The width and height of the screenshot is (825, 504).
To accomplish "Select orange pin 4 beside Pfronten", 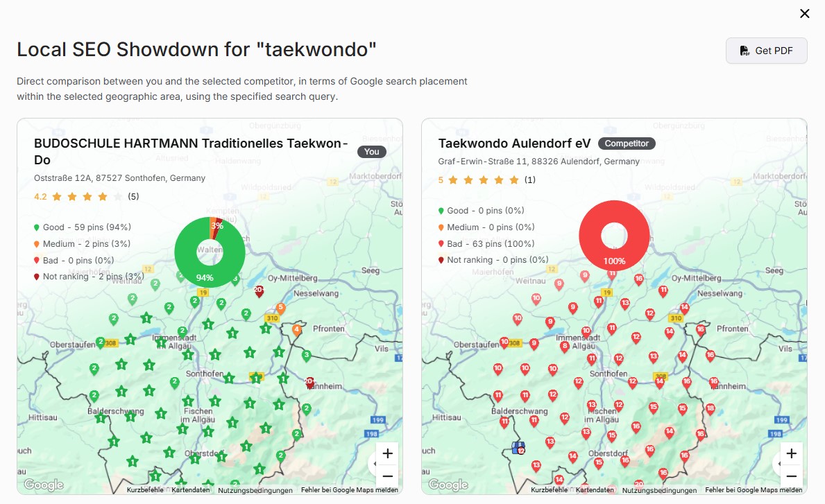I will pos(297,330).
